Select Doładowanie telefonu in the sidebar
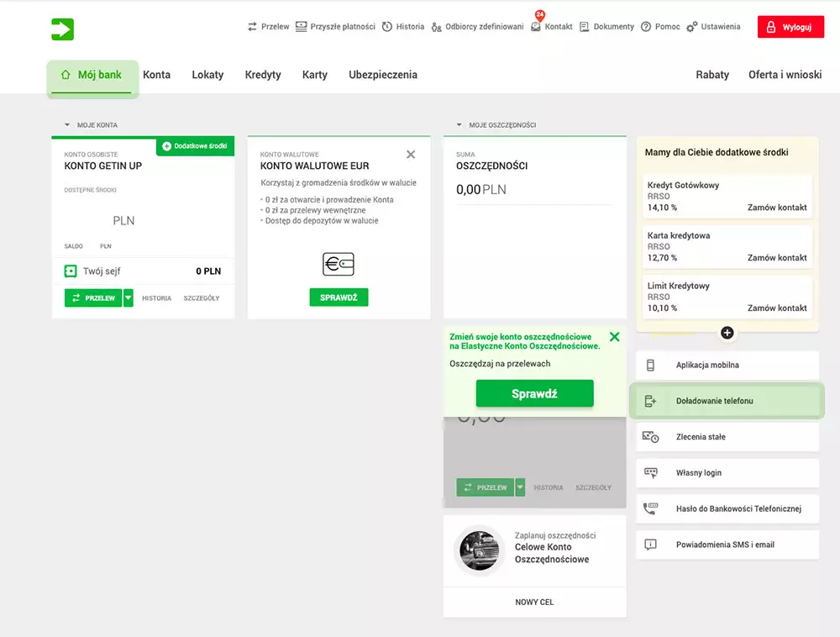 point(727,401)
